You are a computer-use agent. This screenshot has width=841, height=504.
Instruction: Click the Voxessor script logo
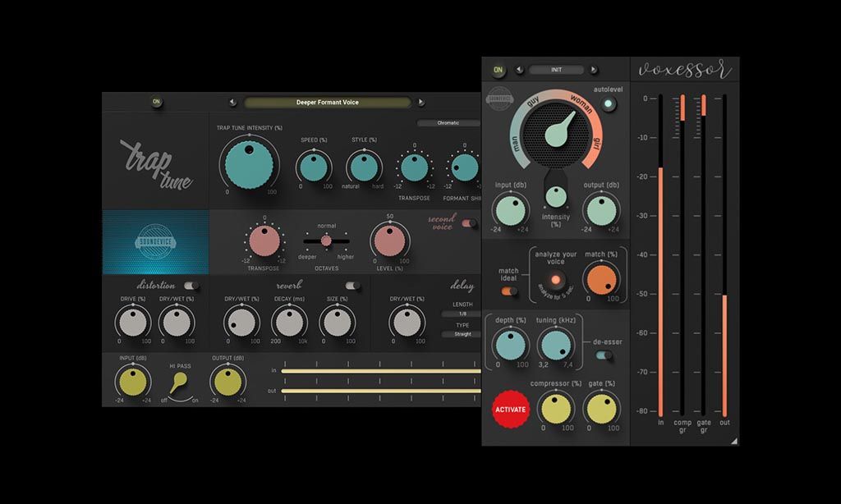point(684,70)
